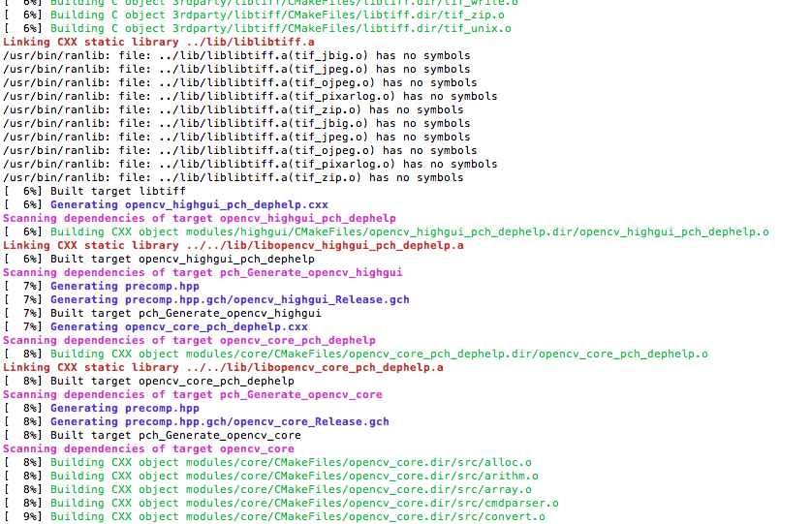
Task: Click the line building src/convert.o
Action: 274,517
